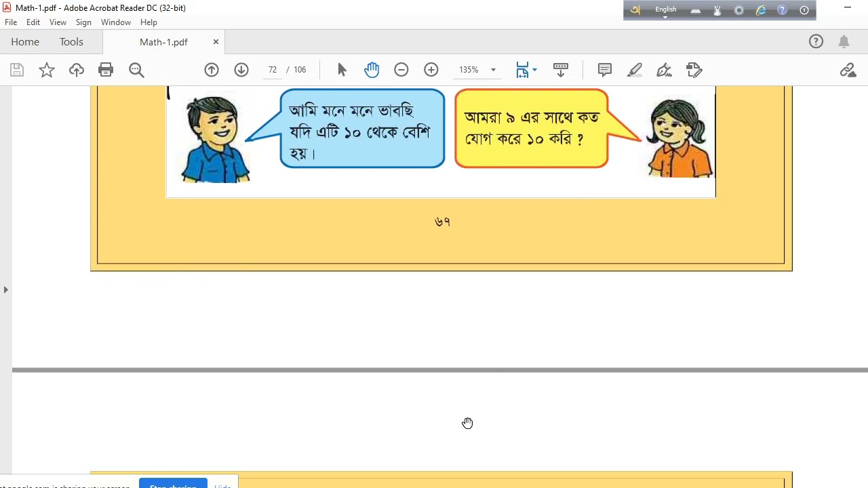The width and height of the screenshot is (868, 488).
Task: Go to the next page with the down arrow
Action: coord(241,70)
